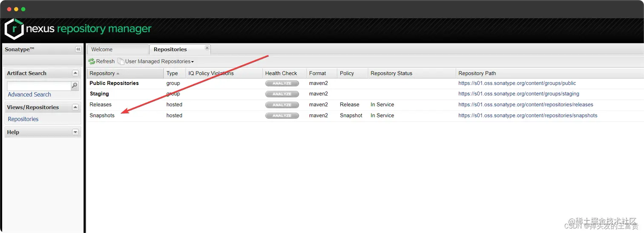The image size is (644, 233).
Task: Click the Type column header
Action: click(x=175, y=73)
